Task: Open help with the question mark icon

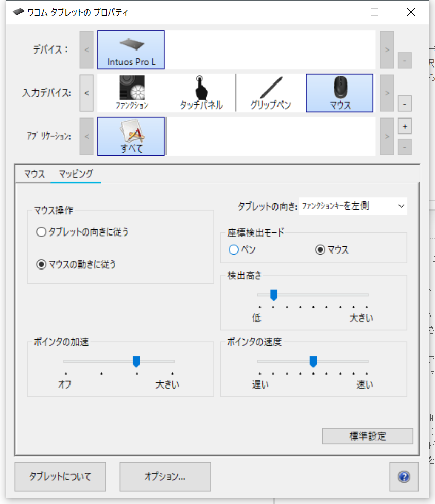Action: pyautogui.click(x=404, y=476)
